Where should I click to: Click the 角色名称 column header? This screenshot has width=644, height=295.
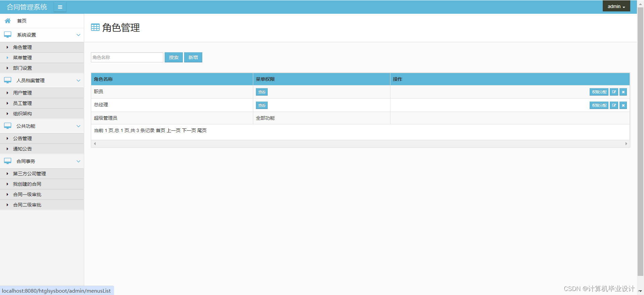(172, 79)
